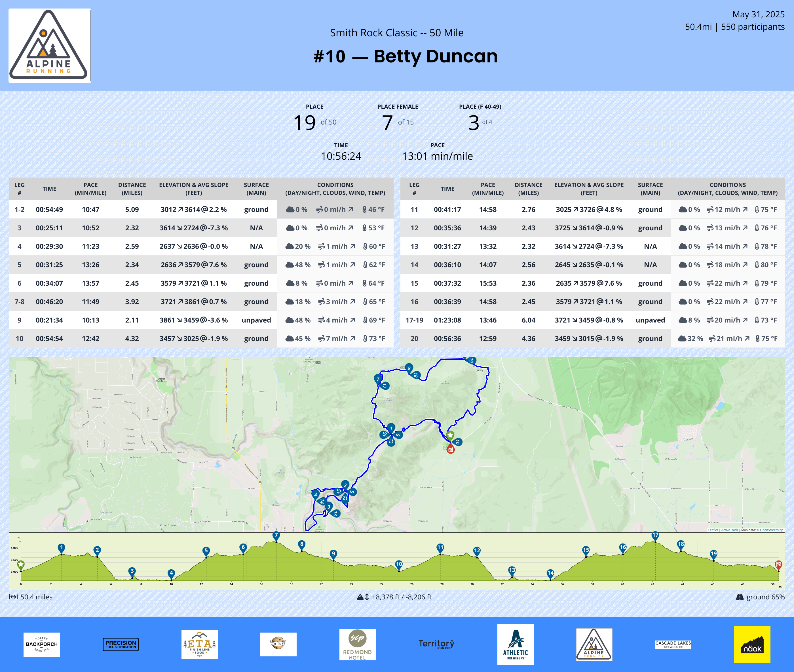Click the finish flag on elevation profile
This screenshot has width=794, height=672.
point(778,564)
